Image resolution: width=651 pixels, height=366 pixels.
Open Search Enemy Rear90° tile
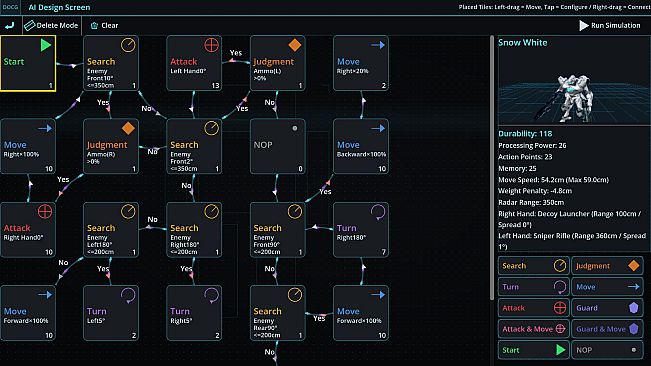coord(278,313)
